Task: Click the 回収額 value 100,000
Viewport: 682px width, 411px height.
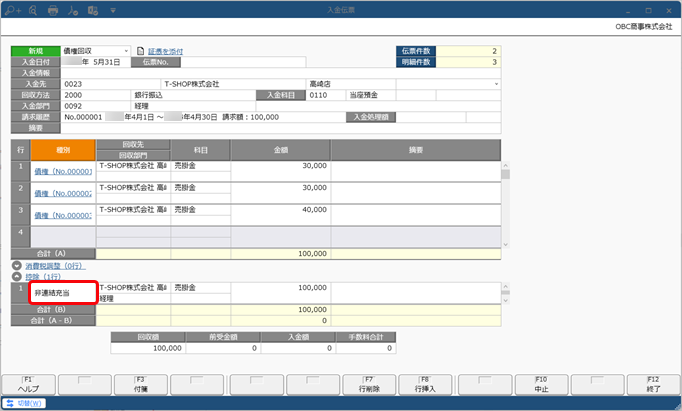Action: (x=148, y=348)
